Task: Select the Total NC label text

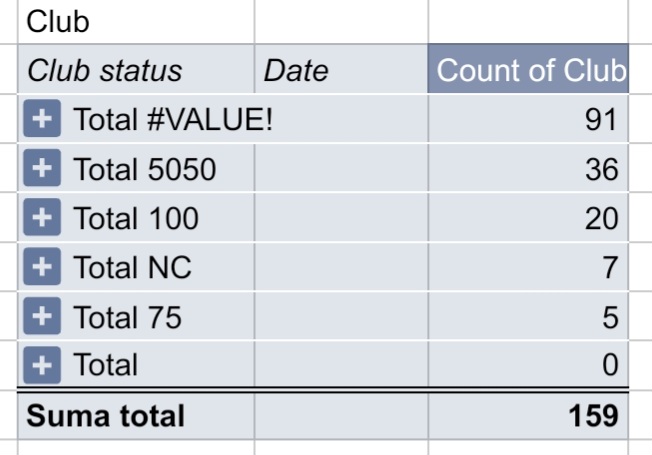Action: 132,267
